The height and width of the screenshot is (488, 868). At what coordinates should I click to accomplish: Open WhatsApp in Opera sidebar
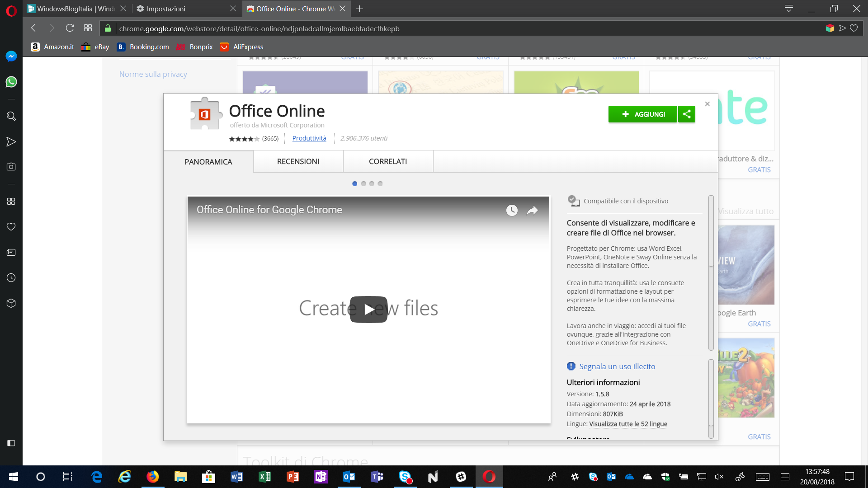coord(11,82)
